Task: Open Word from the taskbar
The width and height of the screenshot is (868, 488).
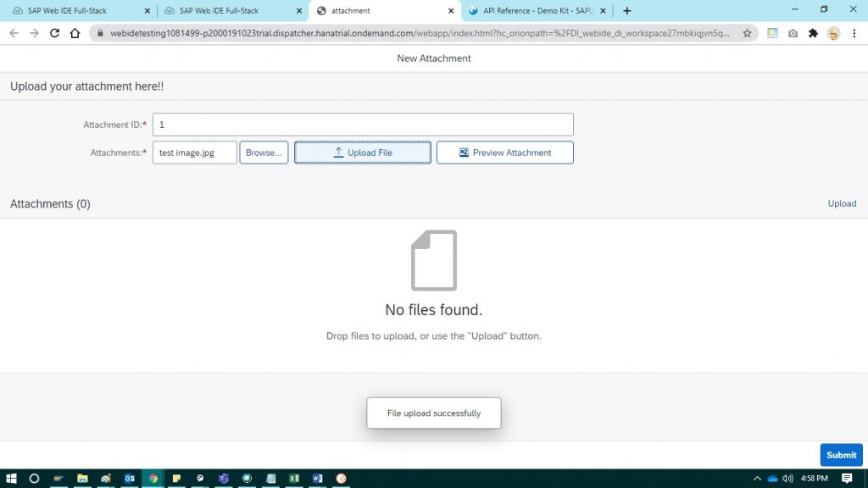Action: click(317, 478)
